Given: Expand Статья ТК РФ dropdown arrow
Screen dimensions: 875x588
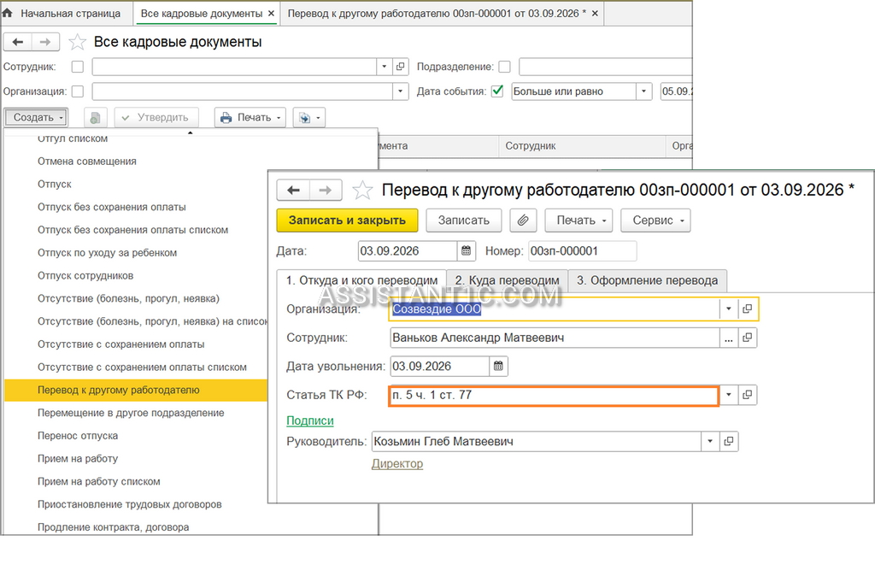Looking at the screenshot, I should coord(728,395).
